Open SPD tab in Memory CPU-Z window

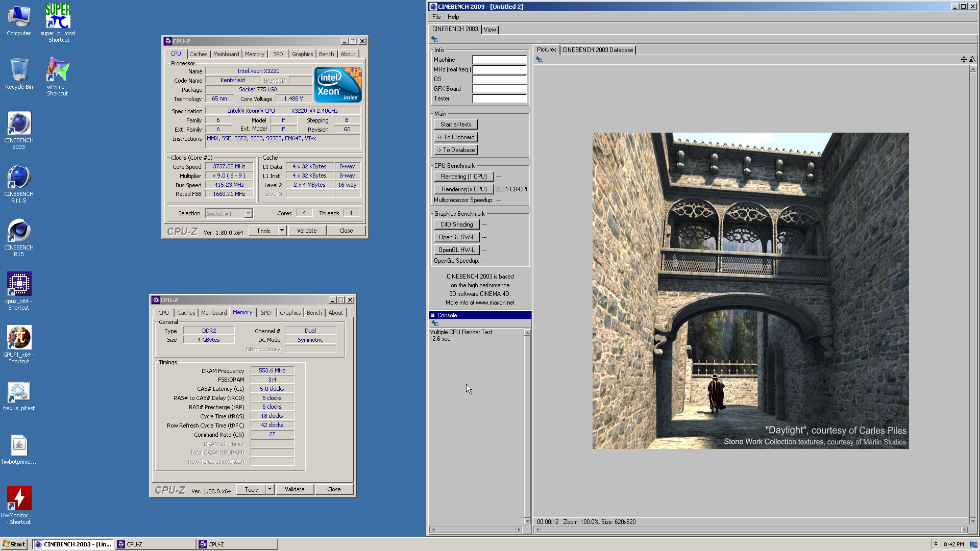coord(266,313)
